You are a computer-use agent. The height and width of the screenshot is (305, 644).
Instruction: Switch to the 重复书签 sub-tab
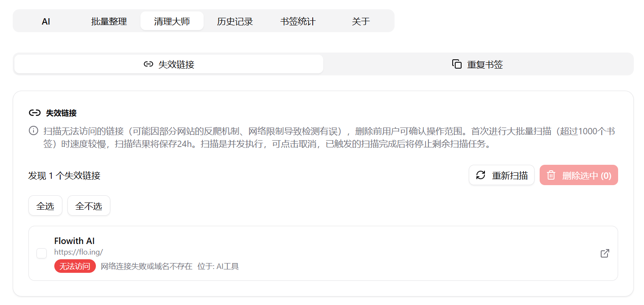[478, 64]
